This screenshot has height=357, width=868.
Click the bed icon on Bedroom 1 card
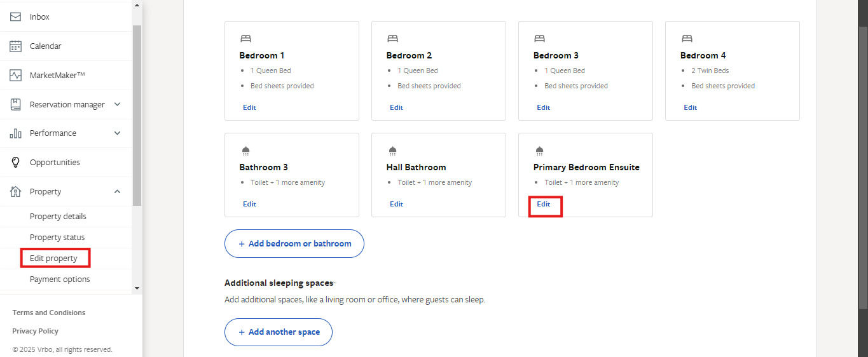pos(245,39)
